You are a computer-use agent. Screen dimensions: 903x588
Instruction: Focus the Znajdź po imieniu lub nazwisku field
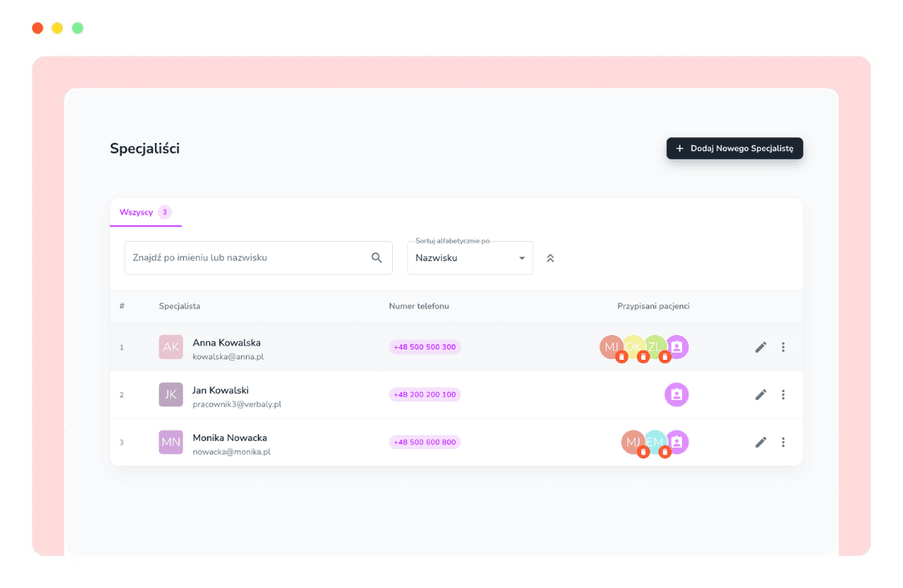(x=258, y=258)
